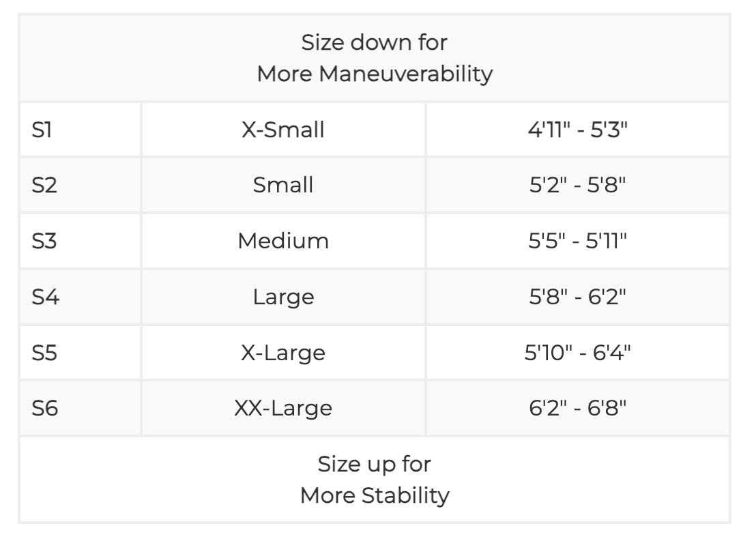Image resolution: width=756 pixels, height=554 pixels.
Task: Select the S3 size code cell
Action: [44, 241]
